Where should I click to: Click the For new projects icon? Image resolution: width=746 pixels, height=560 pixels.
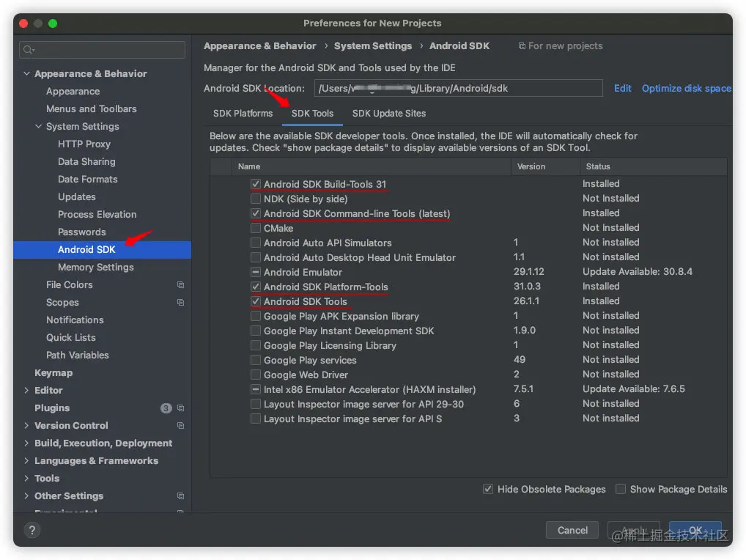pyautogui.click(x=522, y=46)
